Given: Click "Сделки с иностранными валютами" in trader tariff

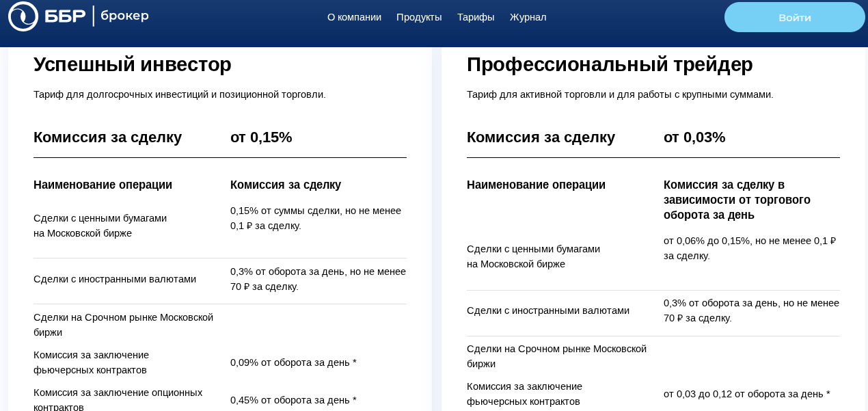Looking at the screenshot, I should (x=548, y=310).
